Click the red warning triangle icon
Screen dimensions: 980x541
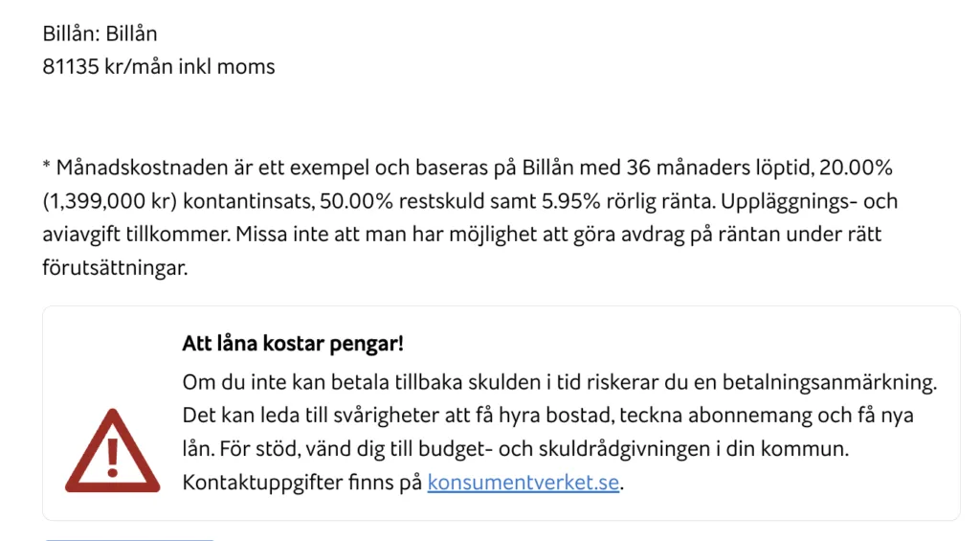tap(113, 451)
